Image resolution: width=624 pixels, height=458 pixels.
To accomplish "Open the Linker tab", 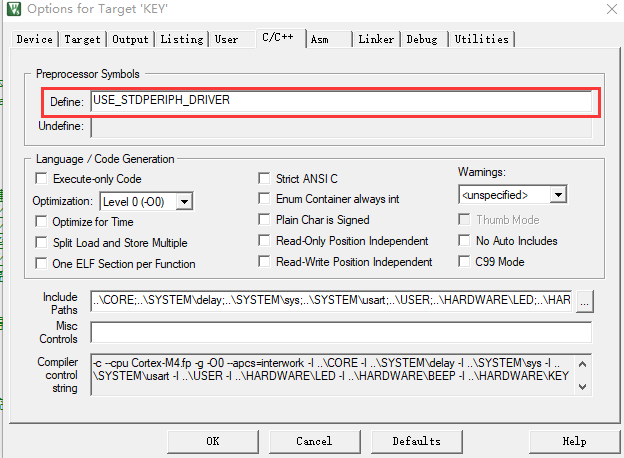I will tap(376, 39).
